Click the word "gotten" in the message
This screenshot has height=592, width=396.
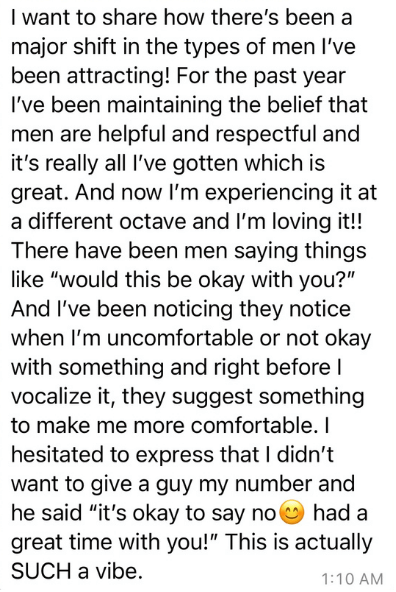click(203, 164)
